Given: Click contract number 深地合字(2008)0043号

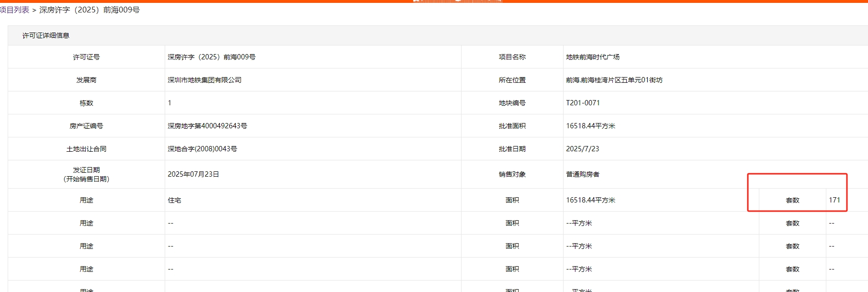Looking at the screenshot, I should 203,149.
